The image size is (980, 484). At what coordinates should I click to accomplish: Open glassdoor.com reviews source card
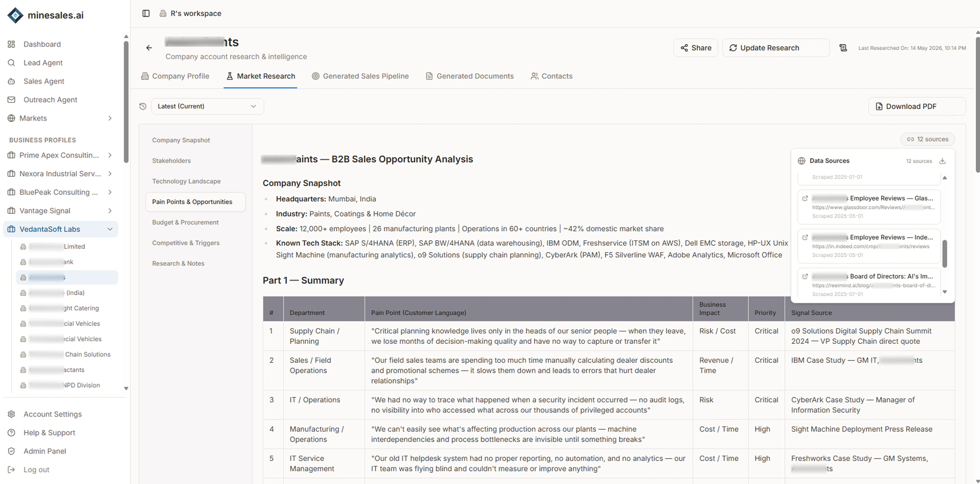pyautogui.click(x=869, y=207)
